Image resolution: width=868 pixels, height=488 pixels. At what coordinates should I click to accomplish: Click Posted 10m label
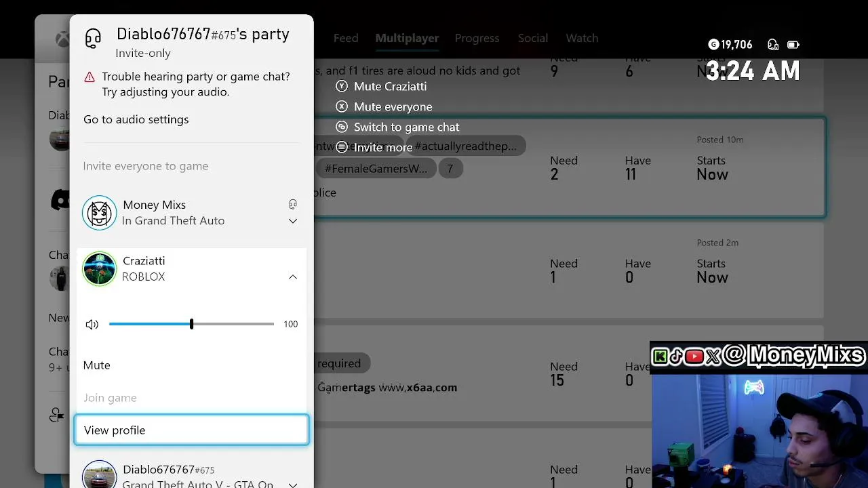click(x=720, y=140)
